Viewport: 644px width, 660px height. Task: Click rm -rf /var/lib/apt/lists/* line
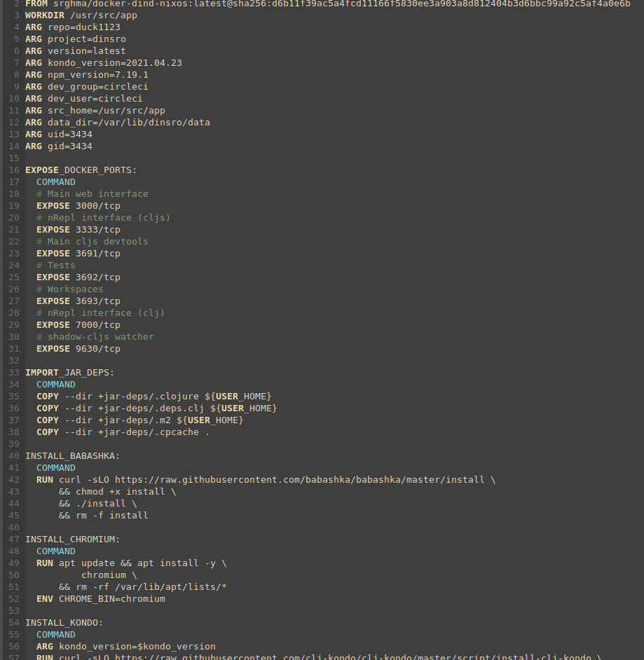coord(143,587)
